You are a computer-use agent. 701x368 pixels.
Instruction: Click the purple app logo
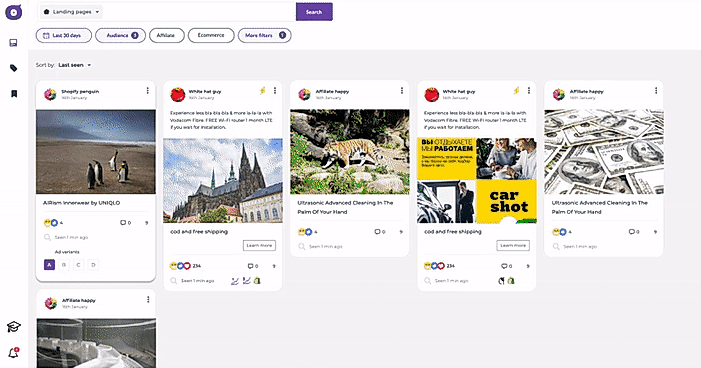pyautogui.click(x=13, y=12)
